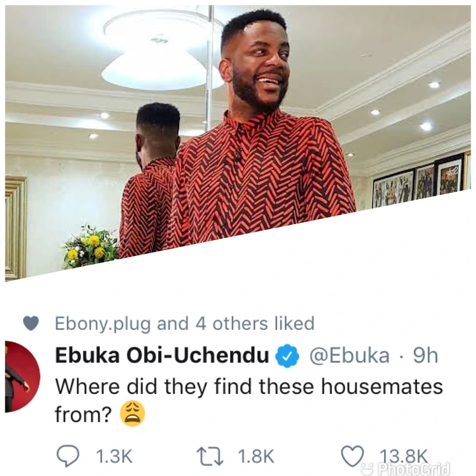This screenshot has height=476, width=476.
Task: Click the framed pictures on the wall
Action: tap(423, 180)
